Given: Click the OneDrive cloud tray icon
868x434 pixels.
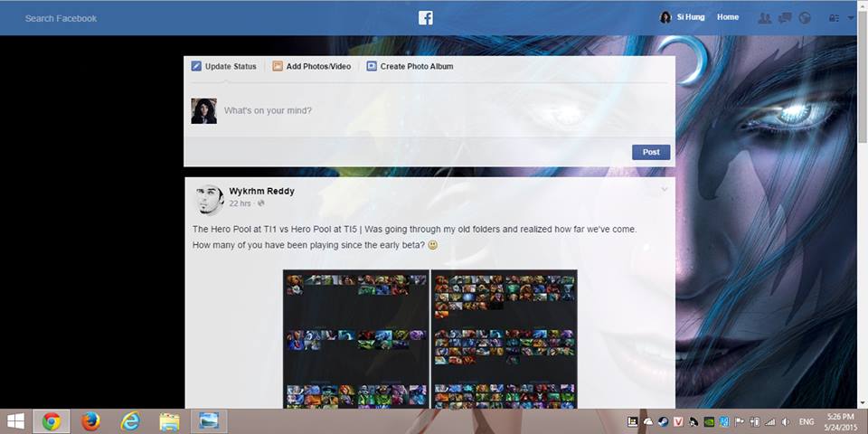Looking at the screenshot, I should (647, 422).
